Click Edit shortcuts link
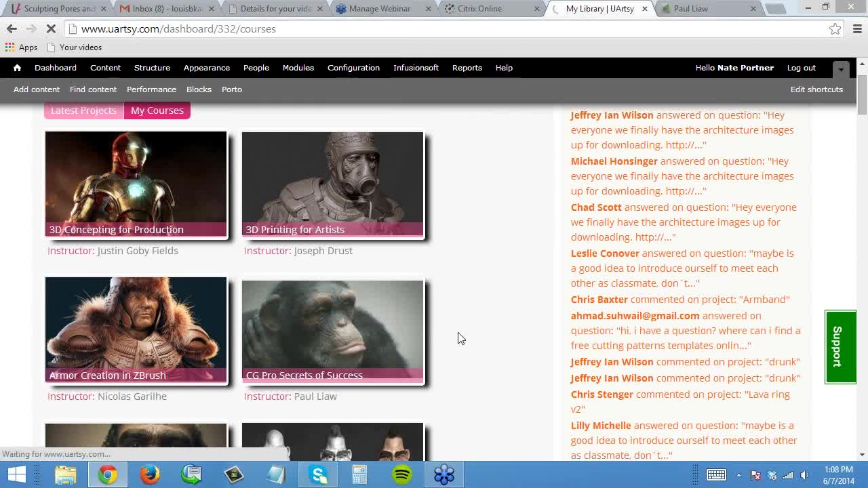The width and height of the screenshot is (868, 488). tap(816, 89)
